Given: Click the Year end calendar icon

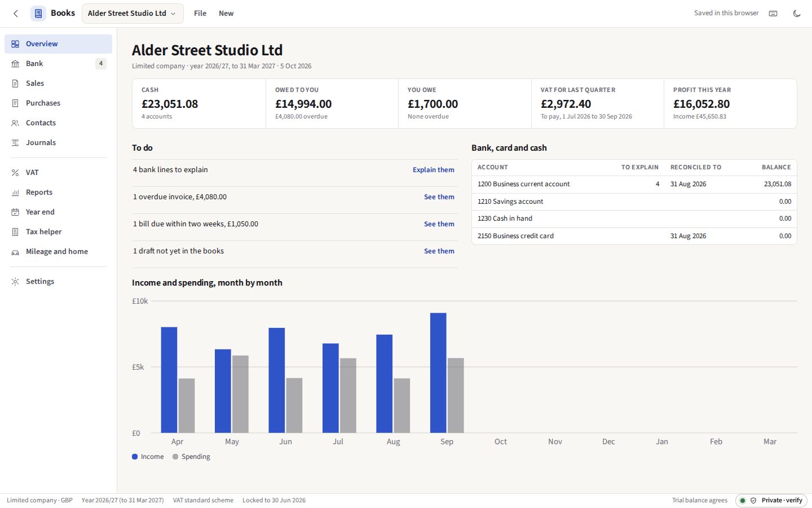Looking at the screenshot, I should 15,212.
